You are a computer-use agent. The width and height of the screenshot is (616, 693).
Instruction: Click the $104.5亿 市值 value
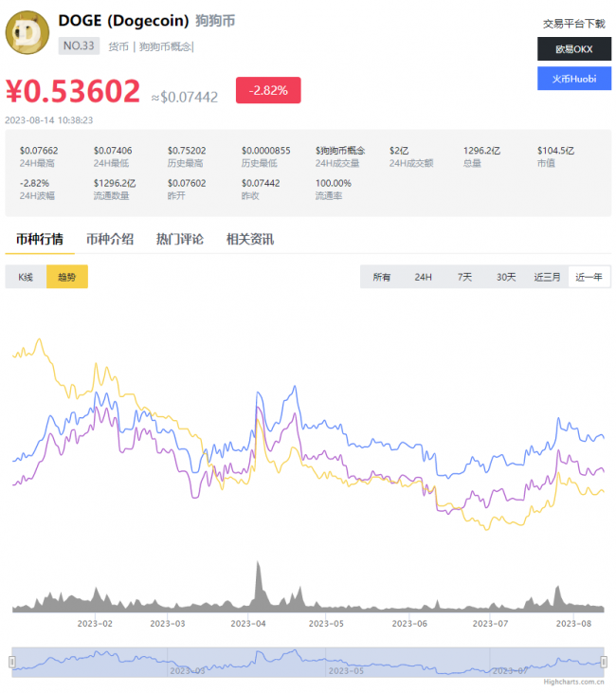pos(555,151)
